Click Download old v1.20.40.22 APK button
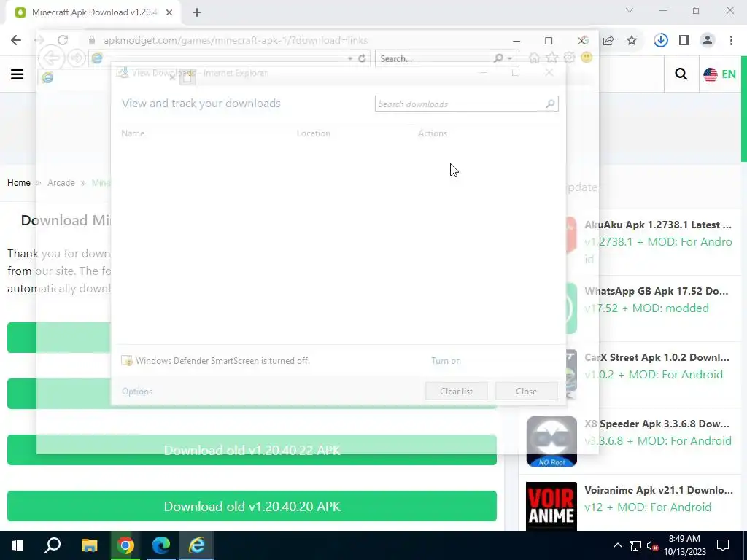 252,450
